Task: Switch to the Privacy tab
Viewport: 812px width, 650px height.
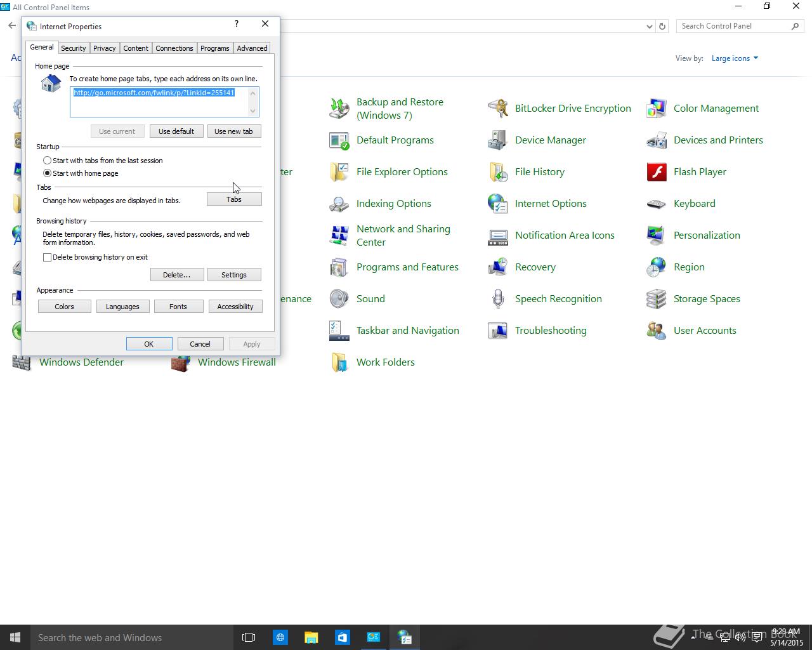Action: tap(105, 48)
